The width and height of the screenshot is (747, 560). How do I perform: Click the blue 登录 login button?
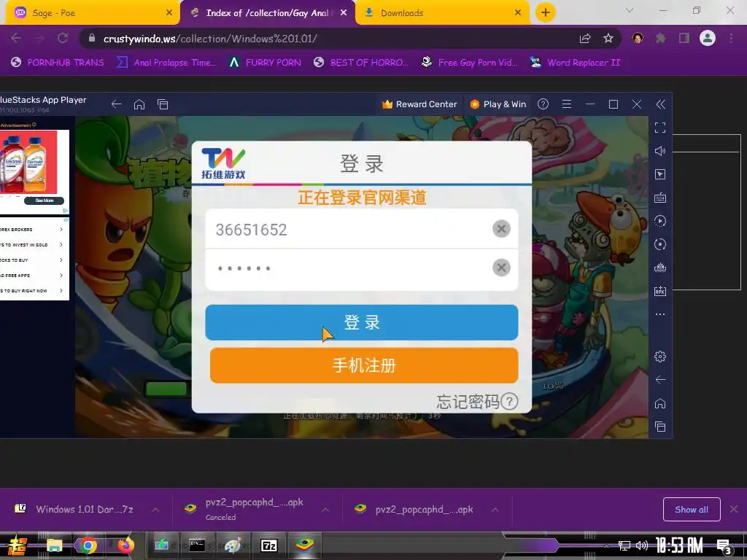point(362,322)
